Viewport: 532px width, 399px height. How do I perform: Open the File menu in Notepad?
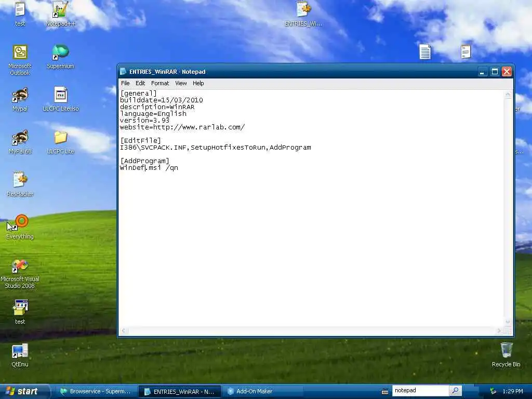click(x=125, y=83)
